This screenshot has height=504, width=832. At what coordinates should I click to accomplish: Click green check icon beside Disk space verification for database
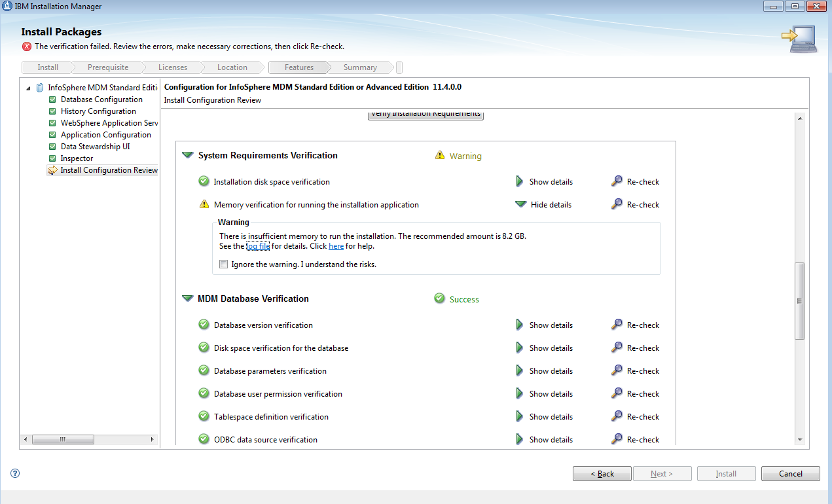pos(204,348)
